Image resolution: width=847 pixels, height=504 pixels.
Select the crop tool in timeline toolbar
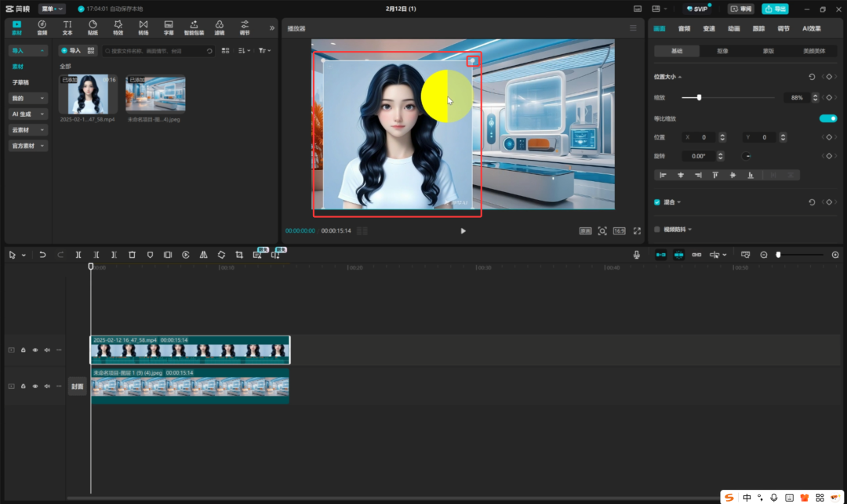click(239, 255)
